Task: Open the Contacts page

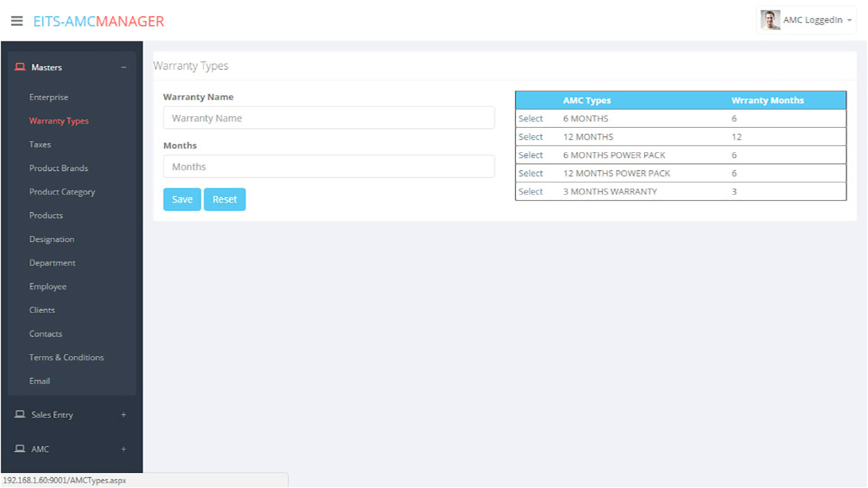Action: pos(45,333)
